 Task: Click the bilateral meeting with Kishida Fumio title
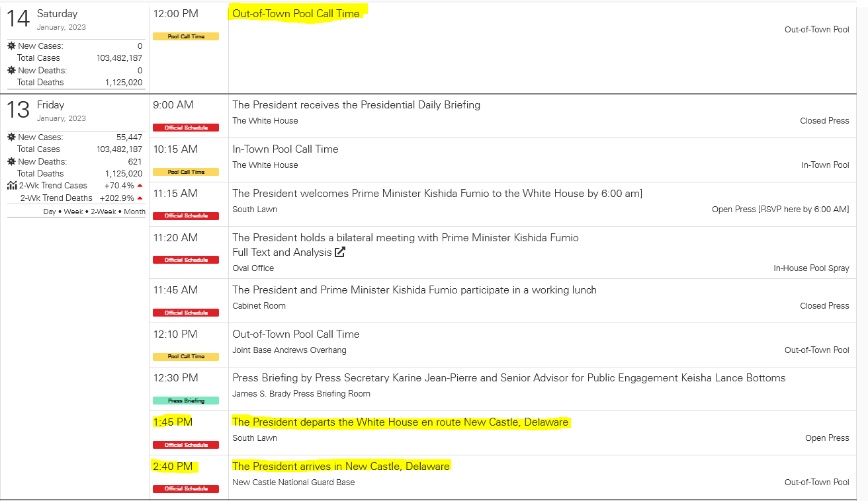[406, 237]
